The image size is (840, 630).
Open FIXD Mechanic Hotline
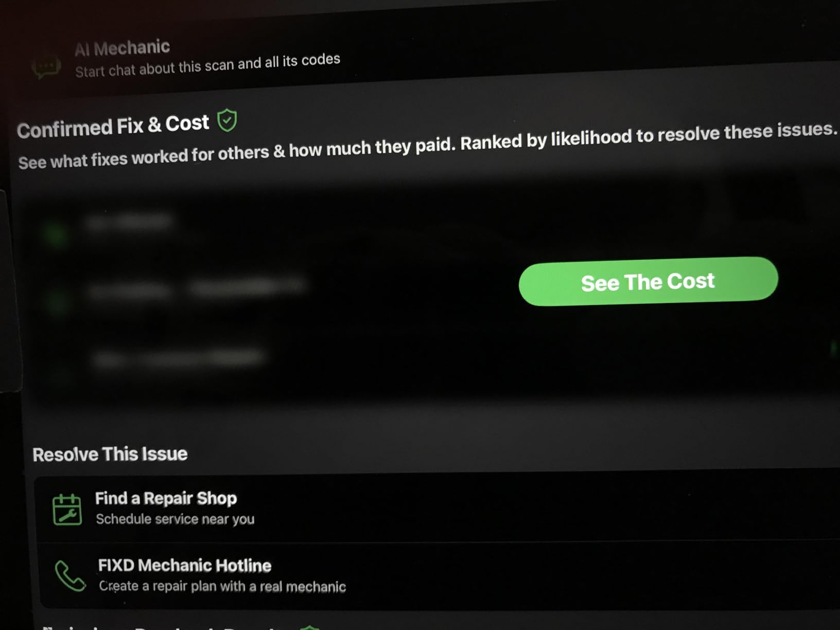(185, 565)
